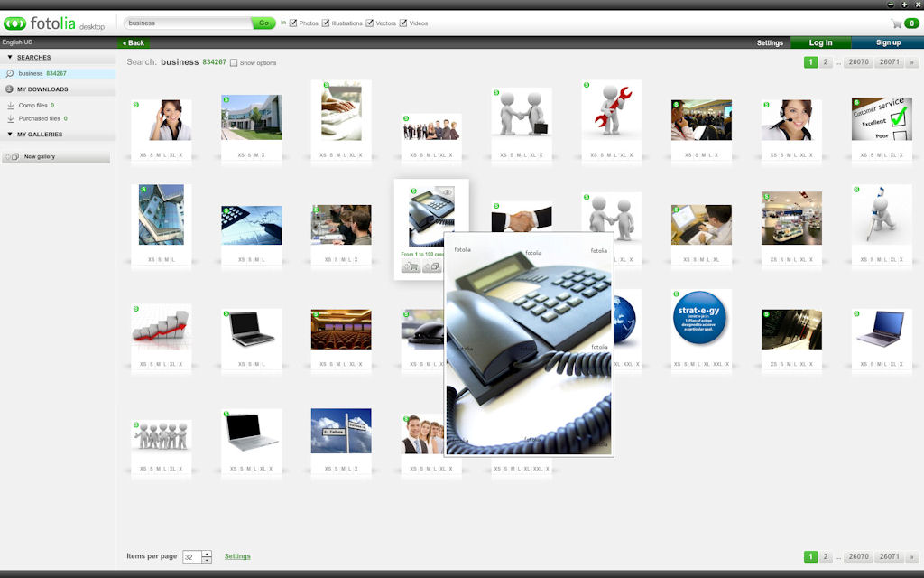
Task: Increase items per page with up arrow
Action: coord(207,553)
